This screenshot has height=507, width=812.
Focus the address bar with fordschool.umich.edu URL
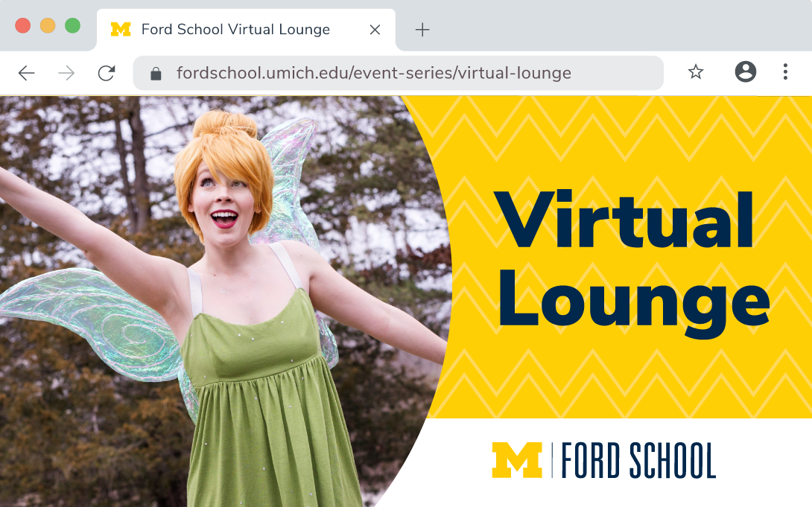click(399, 73)
